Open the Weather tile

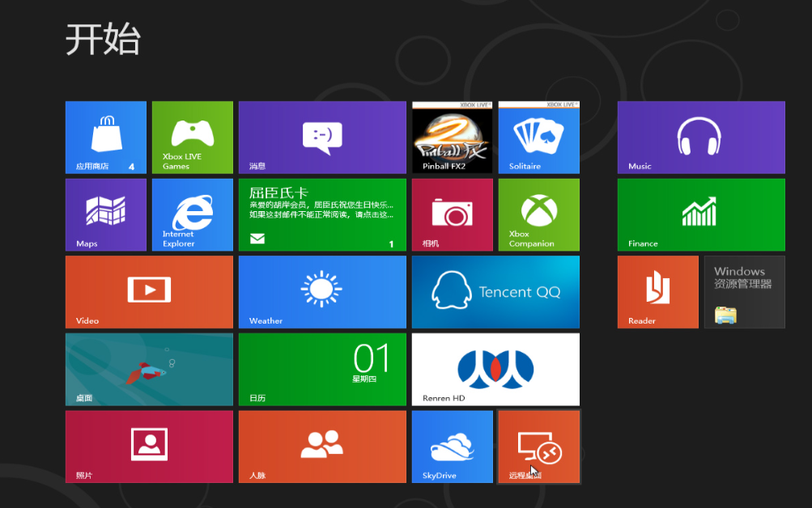coord(323,292)
